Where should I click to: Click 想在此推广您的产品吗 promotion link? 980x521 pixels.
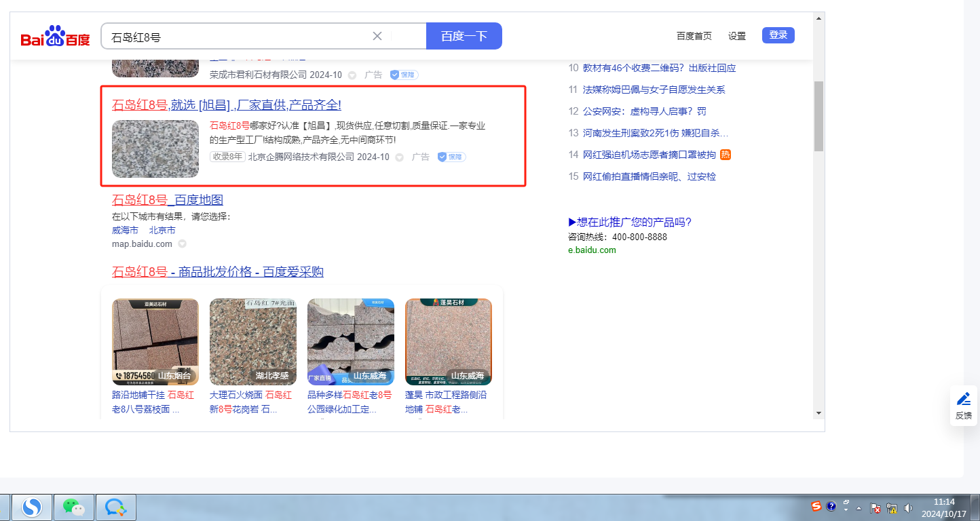click(630, 223)
